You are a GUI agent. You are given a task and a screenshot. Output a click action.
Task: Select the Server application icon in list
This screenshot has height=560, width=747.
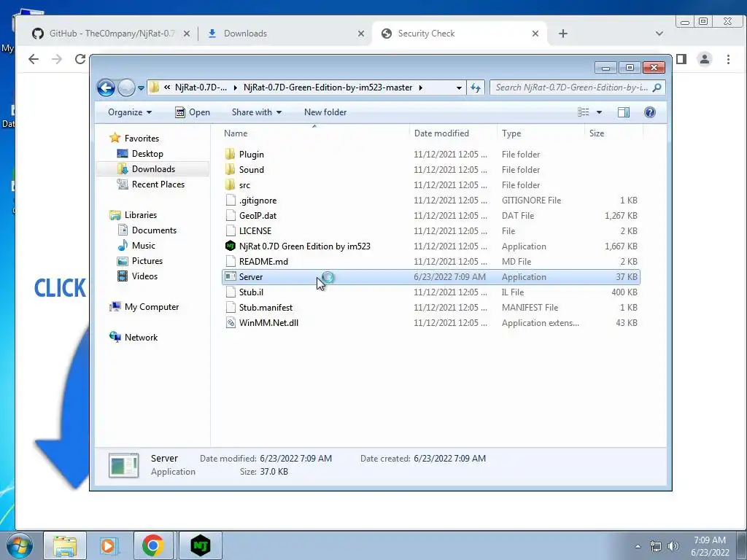tap(230, 276)
